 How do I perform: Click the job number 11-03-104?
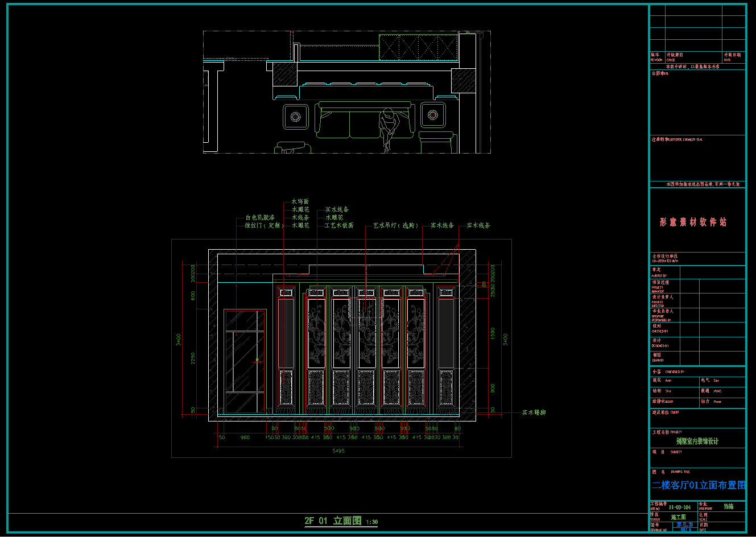click(x=680, y=507)
